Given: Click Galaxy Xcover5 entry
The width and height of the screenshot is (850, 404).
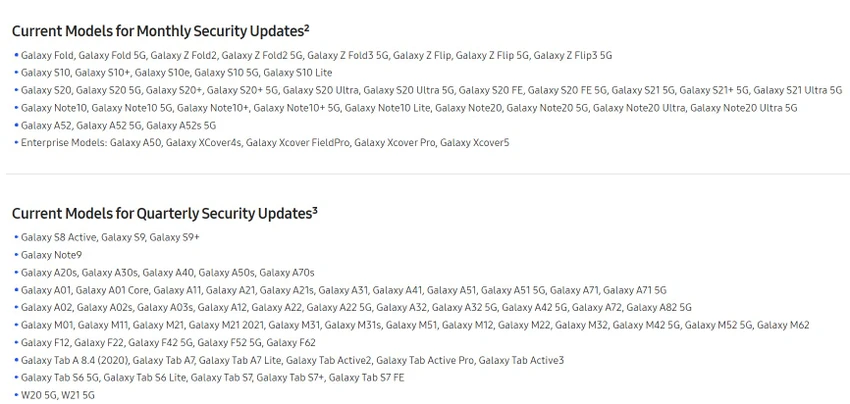Looking at the screenshot, I should point(475,143).
